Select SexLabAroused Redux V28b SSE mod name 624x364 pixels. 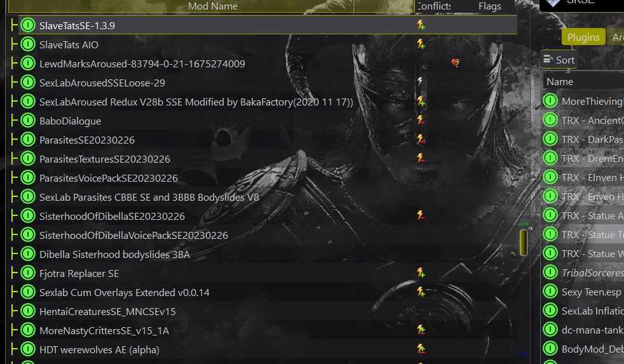click(x=196, y=102)
